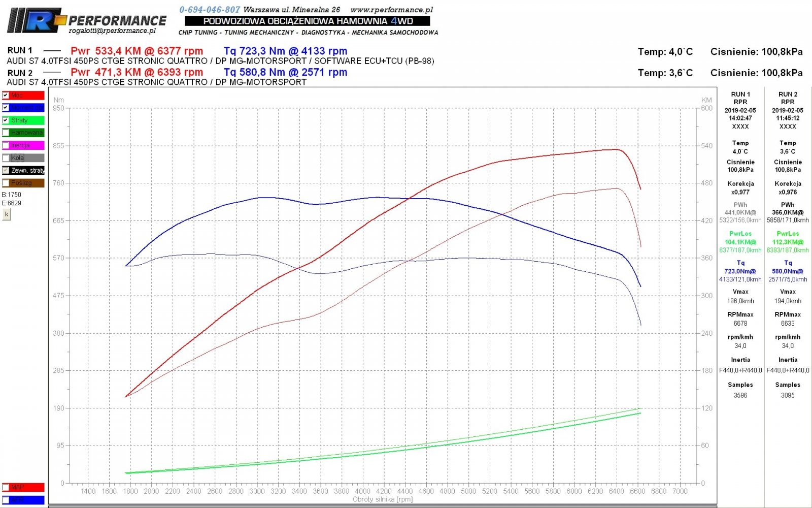Enable the magenta Inercja checkbox

pos(6,145)
